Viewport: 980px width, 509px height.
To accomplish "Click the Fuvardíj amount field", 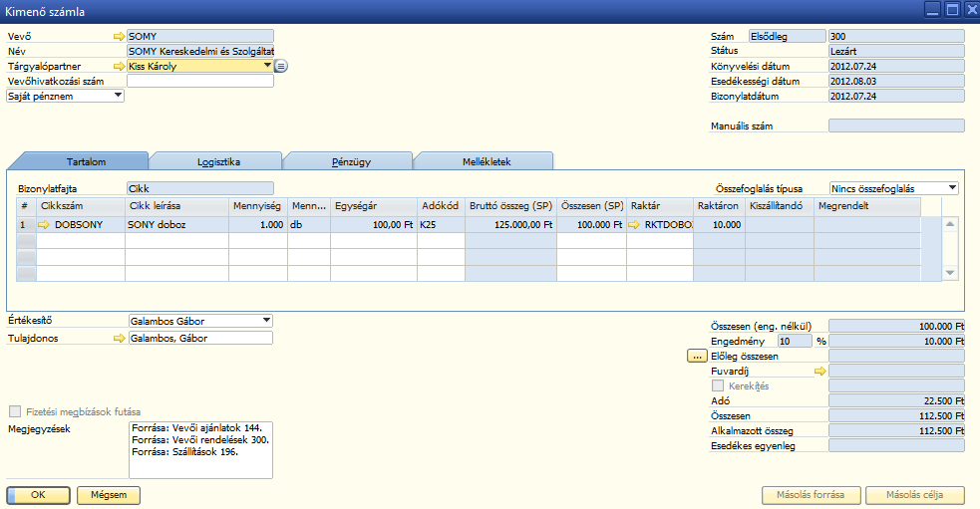I will point(896,371).
